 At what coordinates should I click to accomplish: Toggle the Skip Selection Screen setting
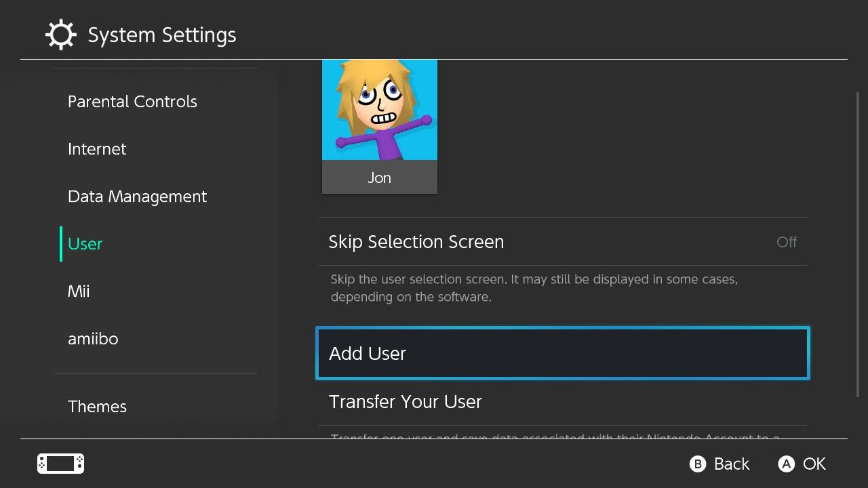pyautogui.click(x=562, y=242)
